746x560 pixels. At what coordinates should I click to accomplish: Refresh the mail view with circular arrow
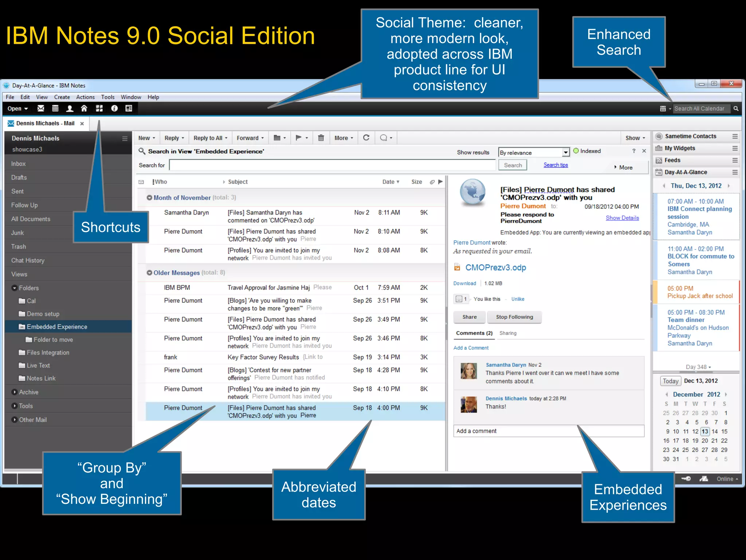(366, 137)
